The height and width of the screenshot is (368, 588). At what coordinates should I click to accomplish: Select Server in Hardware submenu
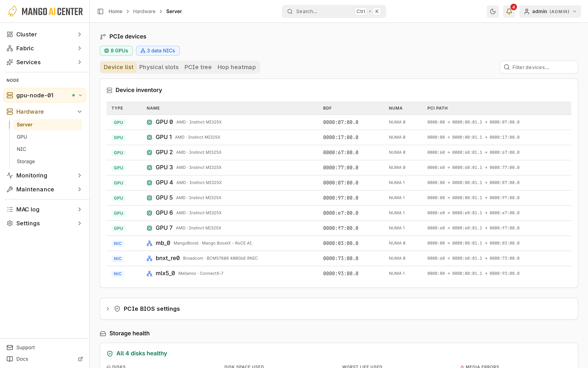(48, 125)
